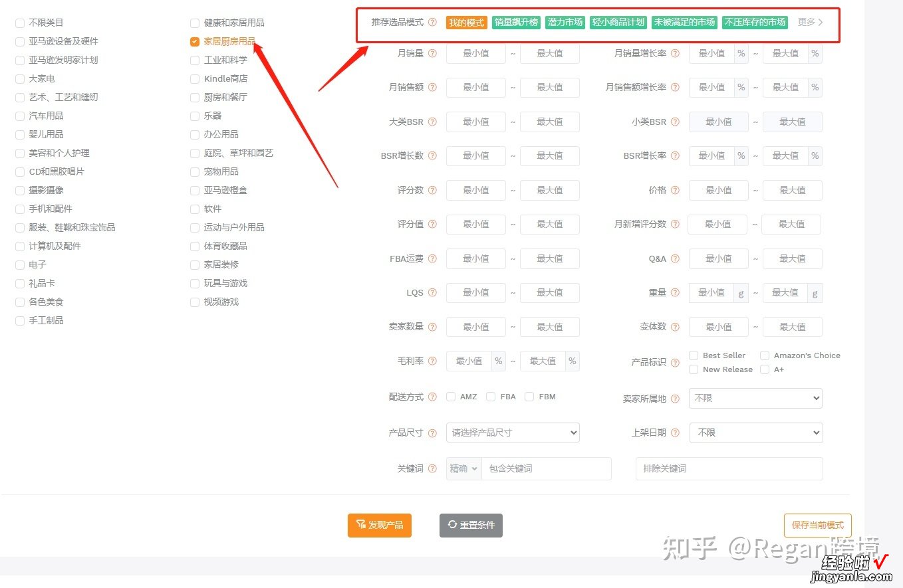Click the 月销量增长率 help icon

[675, 53]
